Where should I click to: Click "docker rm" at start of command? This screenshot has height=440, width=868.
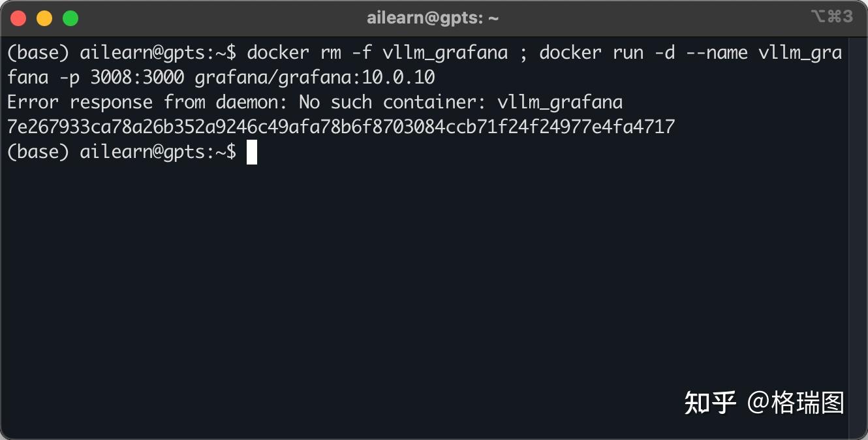pyautogui.click(x=294, y=52)
